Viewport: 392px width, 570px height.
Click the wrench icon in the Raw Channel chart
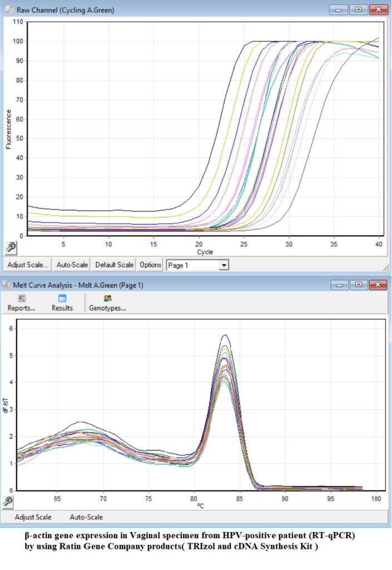coord(10,247)
